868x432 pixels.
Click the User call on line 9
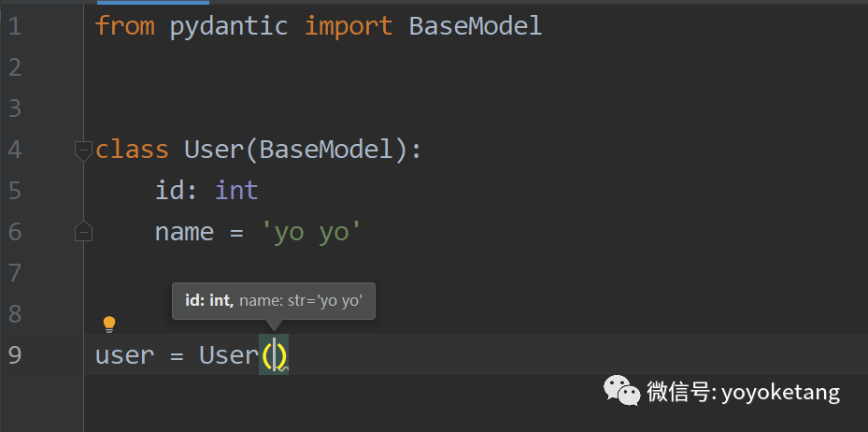click(228, 355)
